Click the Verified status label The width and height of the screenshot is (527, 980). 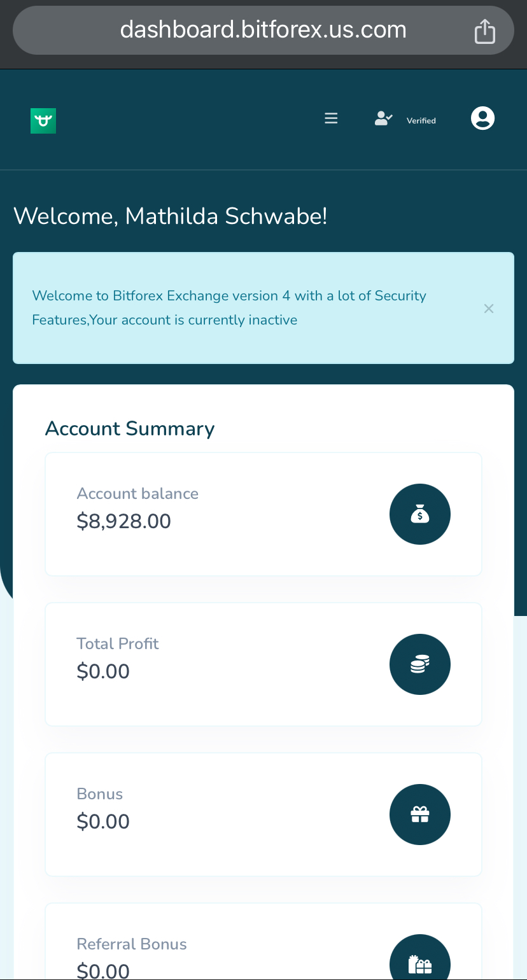coord(421,120)
